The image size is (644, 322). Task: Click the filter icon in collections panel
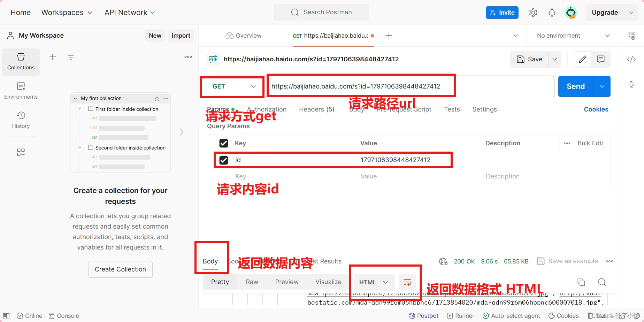(71, 57)
